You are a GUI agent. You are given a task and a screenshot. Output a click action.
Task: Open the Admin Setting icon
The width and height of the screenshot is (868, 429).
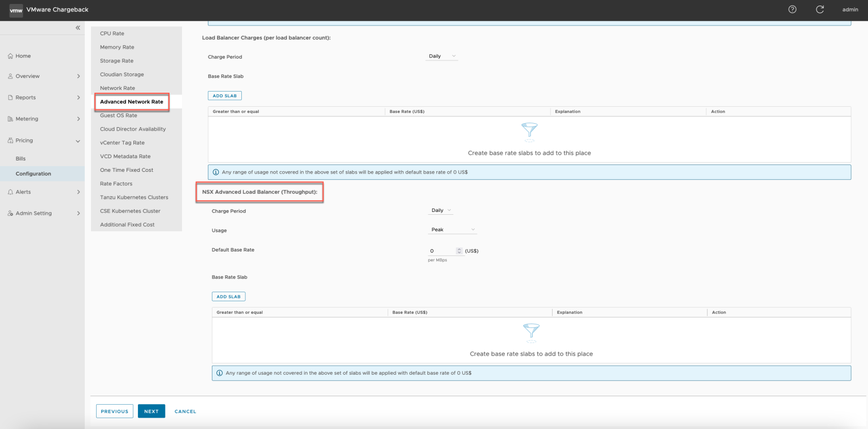click(10, 213)
